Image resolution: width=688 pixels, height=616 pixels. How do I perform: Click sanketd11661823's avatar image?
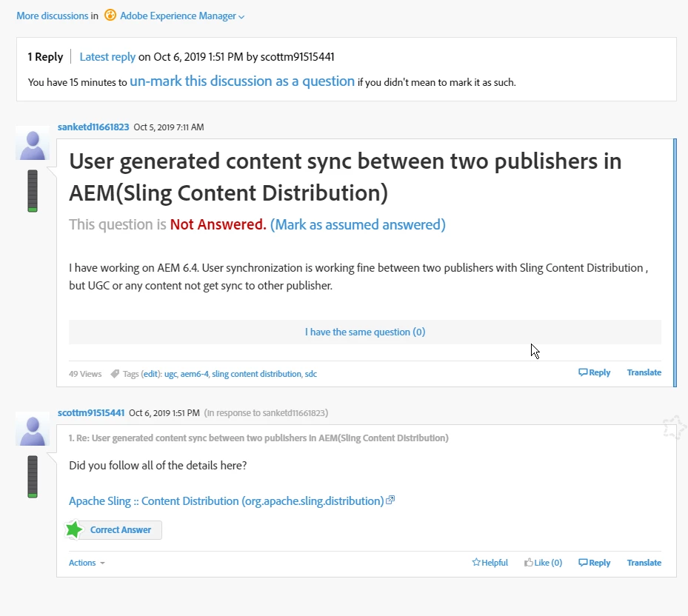(33, 144)
